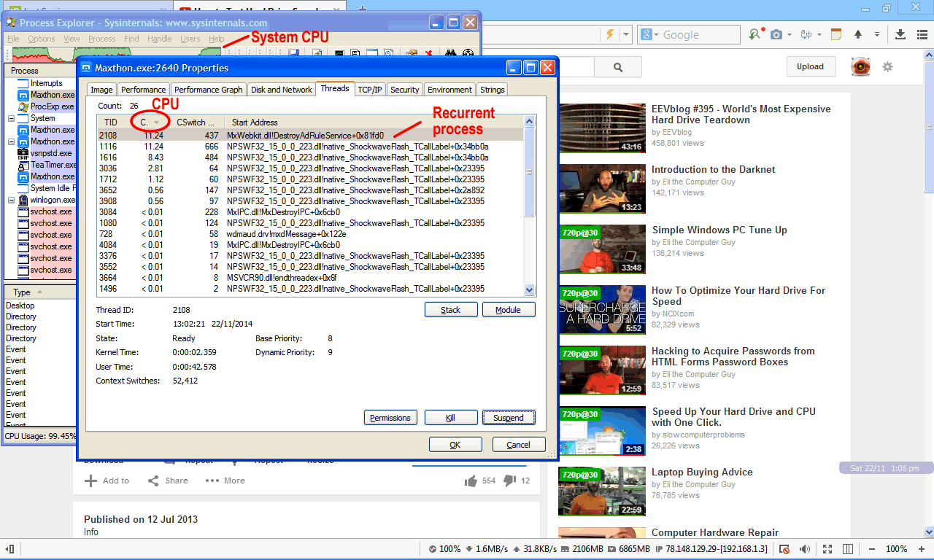Click the Share link below the video
The width and height of the screenshot is (934, 560).
coord(168,481)
